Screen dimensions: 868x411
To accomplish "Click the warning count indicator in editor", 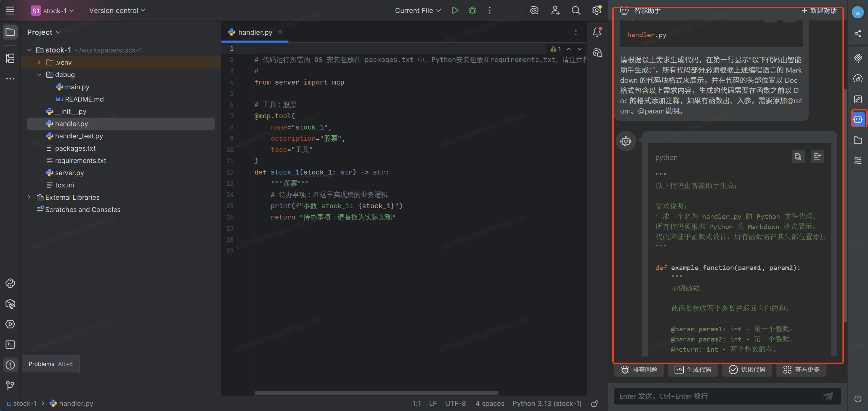I will click(x=556, y=49).
